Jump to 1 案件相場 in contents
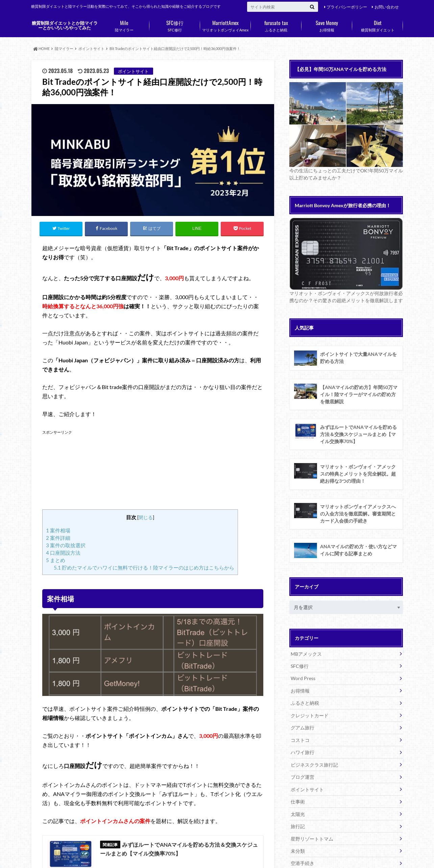The width and height of the screenshot is (434, 868). 58,531
